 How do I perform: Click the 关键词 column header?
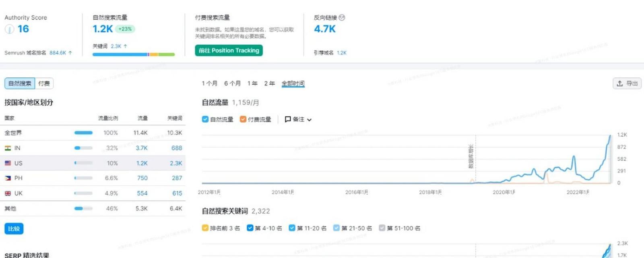point(175,118)
